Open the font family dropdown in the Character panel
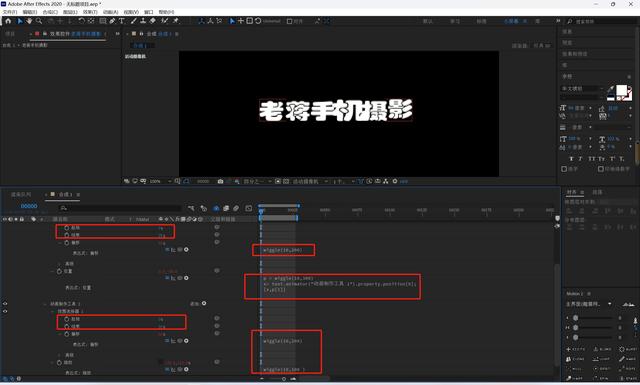This screenshot has width=640, height=385. pyautogui.click(x=582, y=89)
